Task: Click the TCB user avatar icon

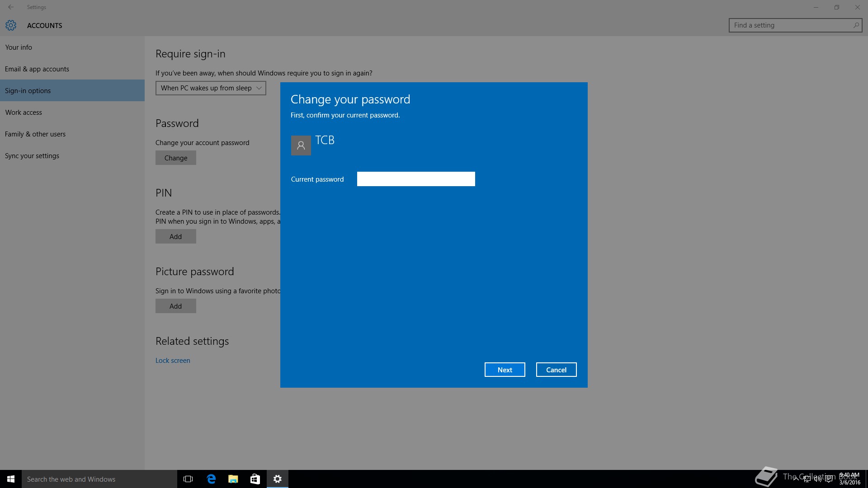Action: [301, 145]
